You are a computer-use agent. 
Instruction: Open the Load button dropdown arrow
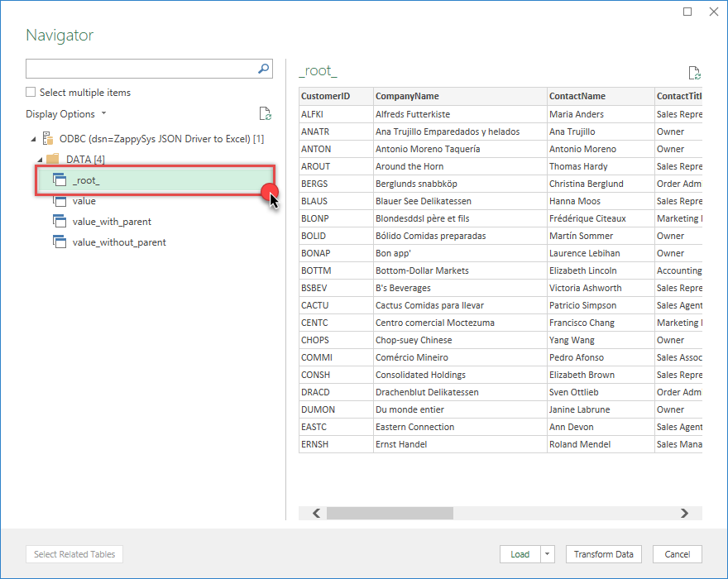pos(547,554)
